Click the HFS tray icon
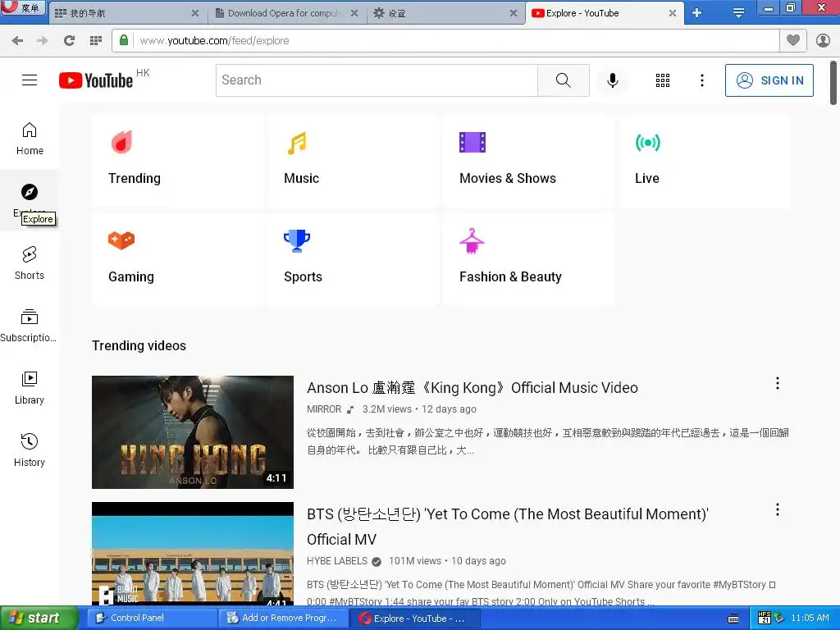Image resolution: width=840 pixels, height=630 pixels. pyautogui.click(x=765, y=619)
